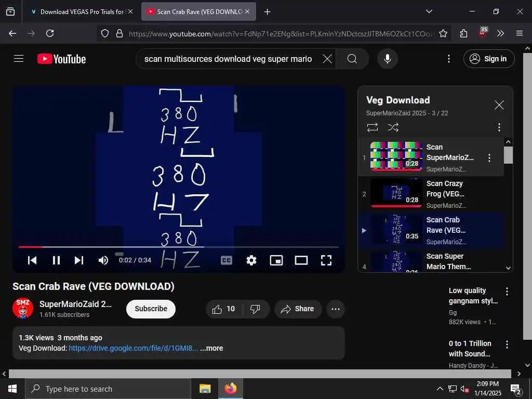This screenshot has height=399, width=532.
Task: Open playlist panel three-dot options menu
Action: (499, 127)
